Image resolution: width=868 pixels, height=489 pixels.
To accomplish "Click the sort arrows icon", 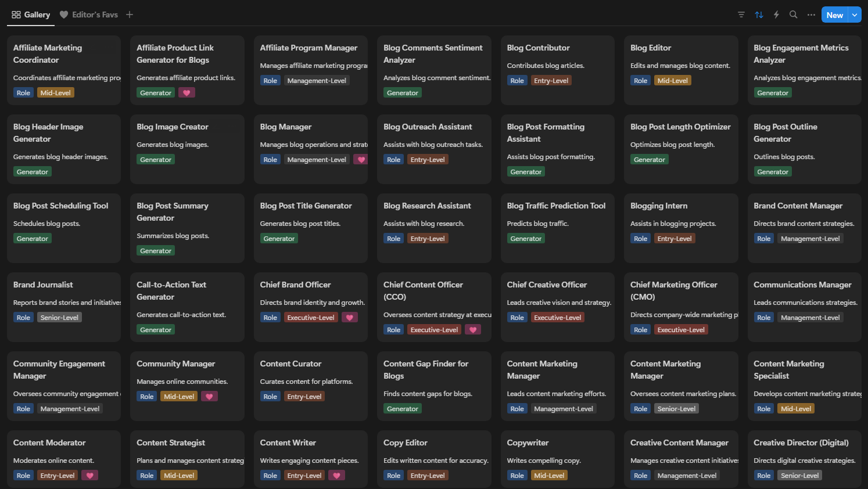I will 759,15.
